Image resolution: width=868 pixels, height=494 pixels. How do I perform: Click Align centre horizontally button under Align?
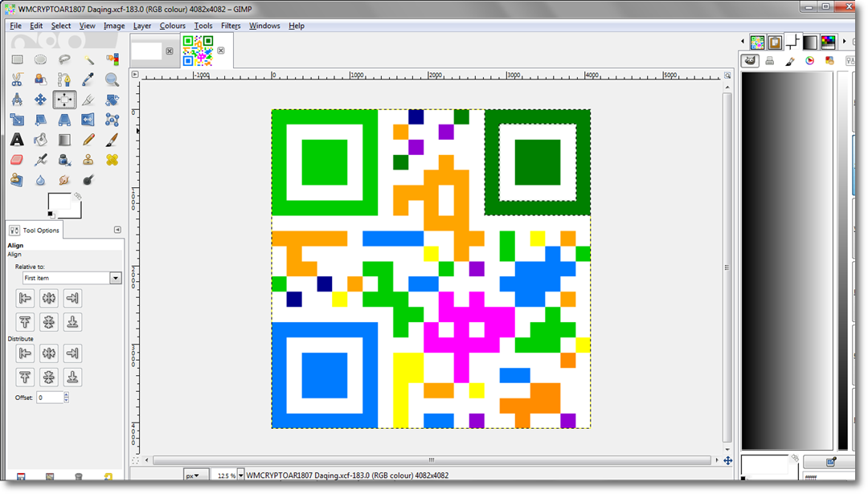point(49,298)
